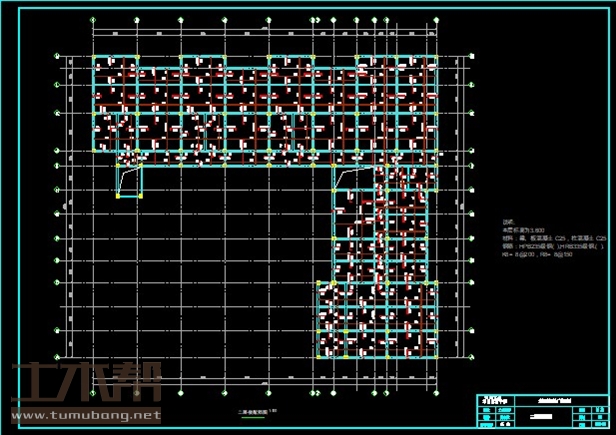Select yellow column node at wing's bottom-right corner
Viewport: 616px width, 435px height.
(438, 358)
